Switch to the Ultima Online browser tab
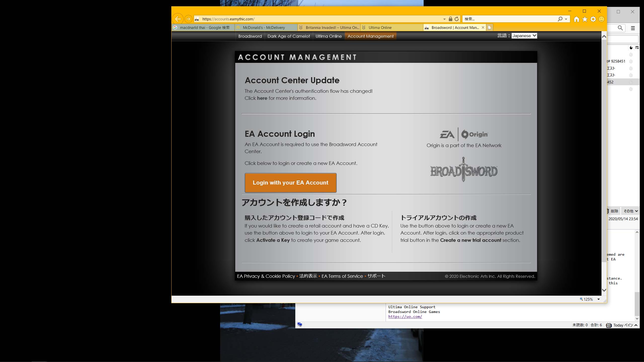This screenshot has height=362, width=644. 392,27
